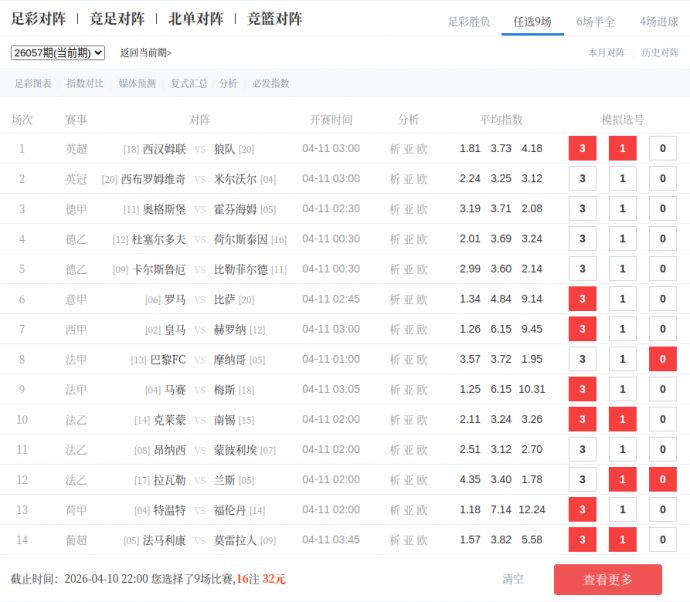
Task: Click the 查看更多 button
Action: pyautogui.click(x=607, y=579)
